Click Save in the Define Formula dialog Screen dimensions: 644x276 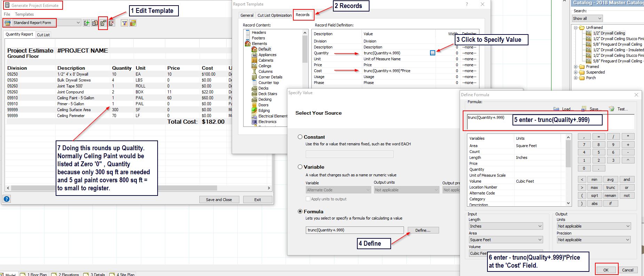[x=591, y=109]
